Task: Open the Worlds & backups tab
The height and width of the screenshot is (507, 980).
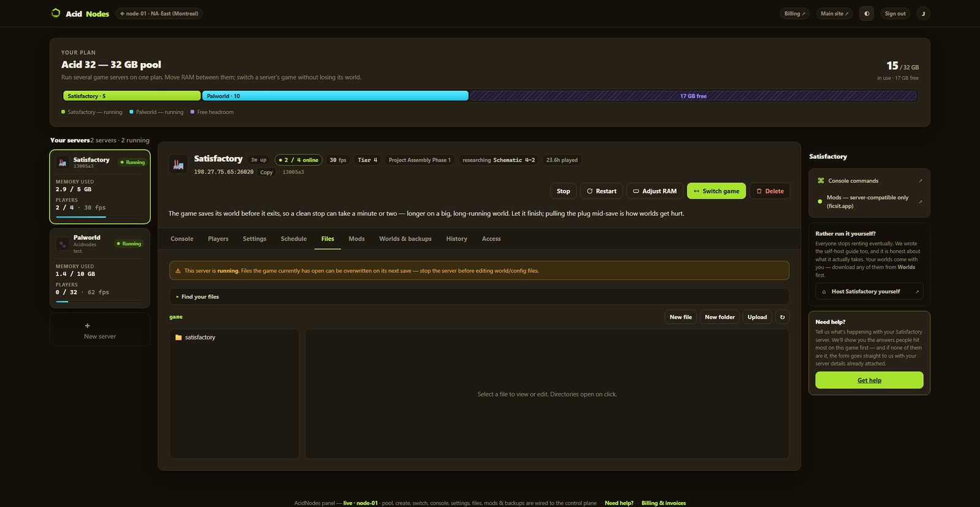Action: tap(405, 239)
